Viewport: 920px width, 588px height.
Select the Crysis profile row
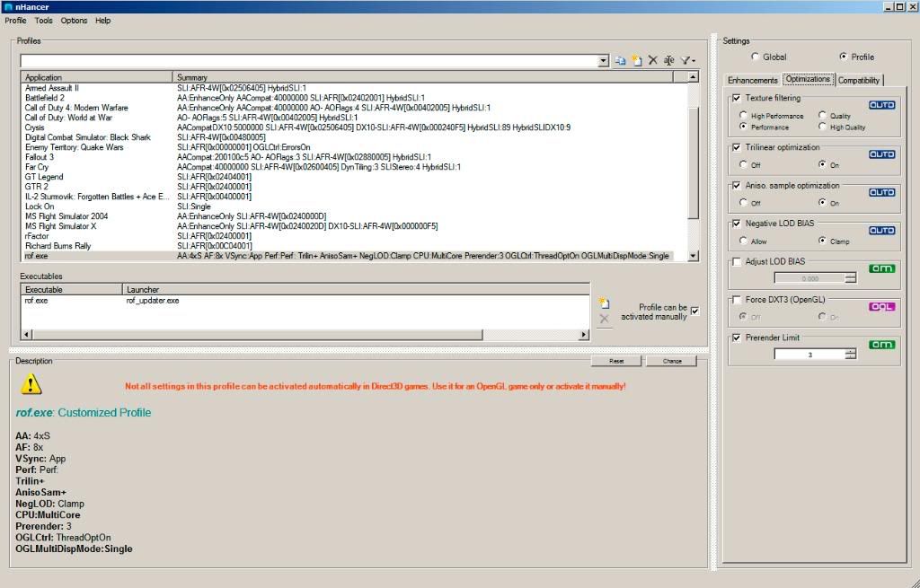(348, 127)
